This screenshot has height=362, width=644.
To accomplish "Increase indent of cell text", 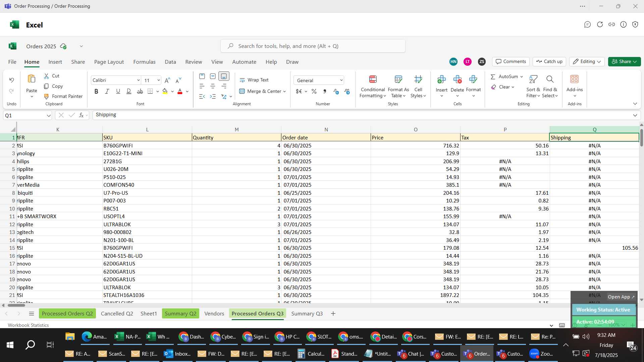I will coord(213,97).
